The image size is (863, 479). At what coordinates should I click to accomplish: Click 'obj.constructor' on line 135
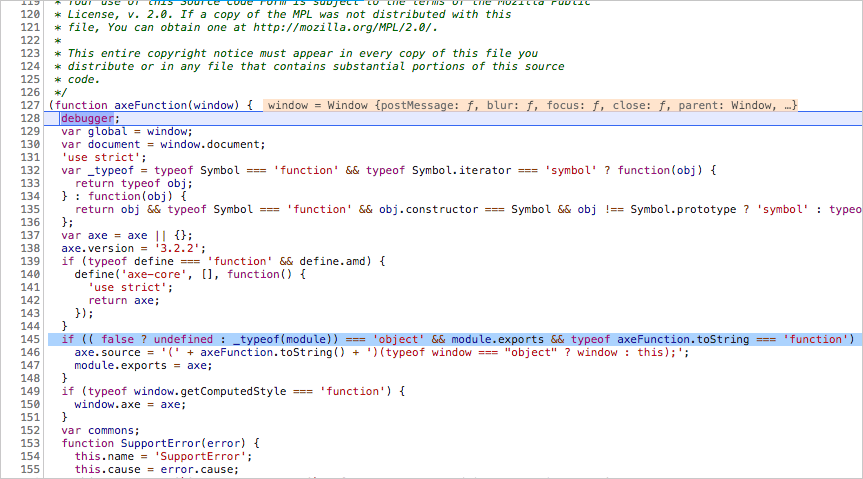(x=429, y=210)
